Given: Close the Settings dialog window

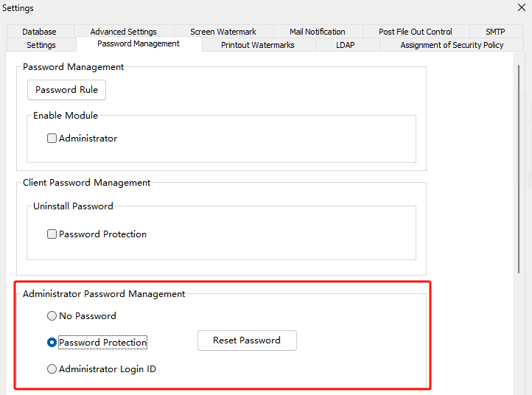Looking at the screenshot, I should pyautogui.click(x=522, y=8).
